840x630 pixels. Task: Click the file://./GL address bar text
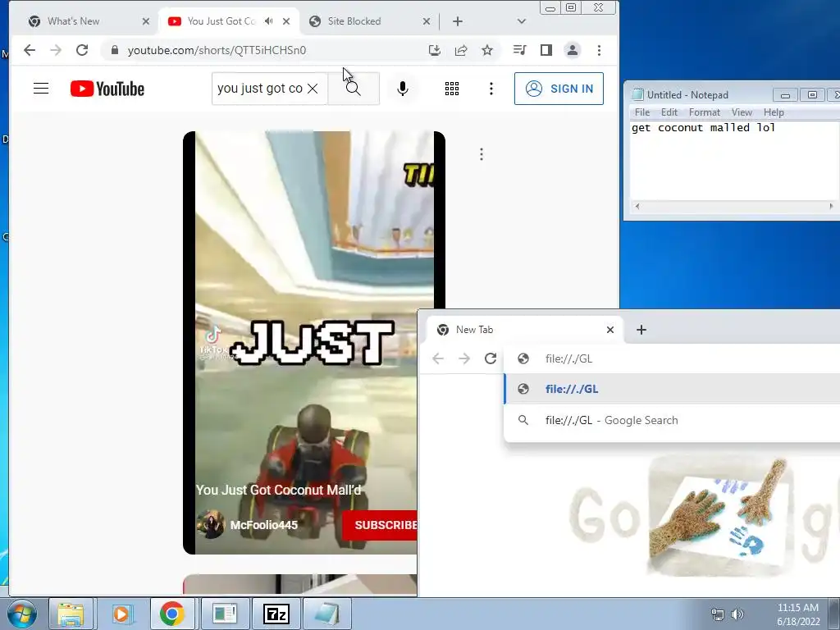click(569, 358)
